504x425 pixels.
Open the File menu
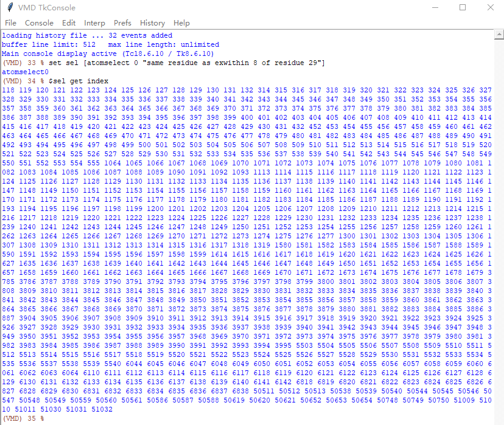[10, 23]
